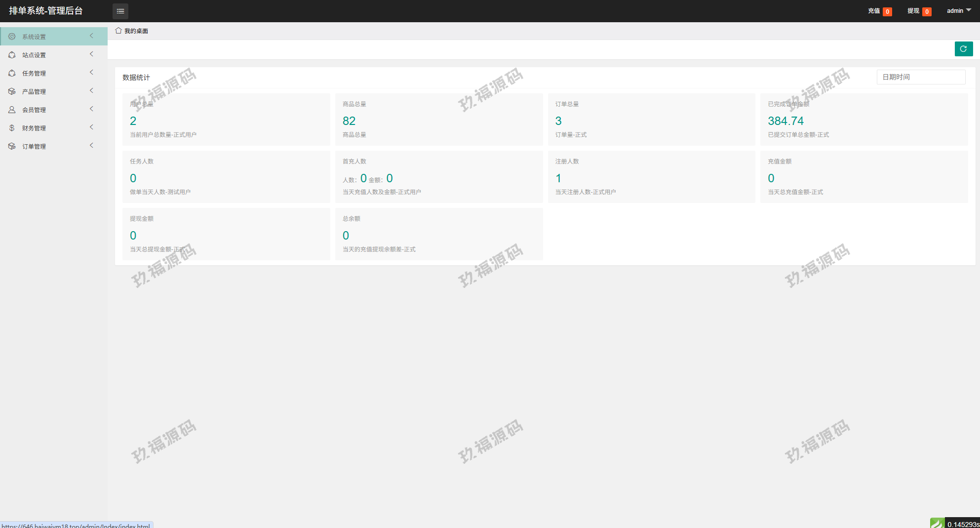Viewport: 980px width, 528px height.
Task: Expand the 系统设置 chevron arrow
Action: (x=91, y=36)
